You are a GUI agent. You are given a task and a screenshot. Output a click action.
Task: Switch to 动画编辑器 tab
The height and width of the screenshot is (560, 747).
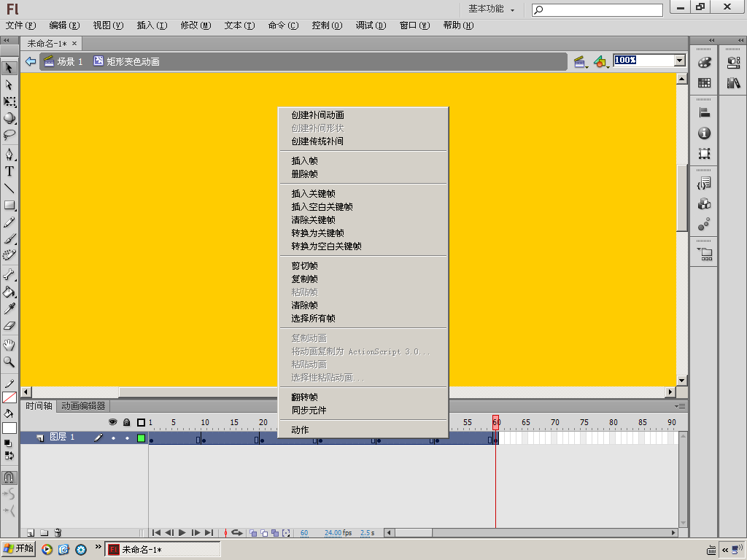pyautogui.click(x=83, y=406)
